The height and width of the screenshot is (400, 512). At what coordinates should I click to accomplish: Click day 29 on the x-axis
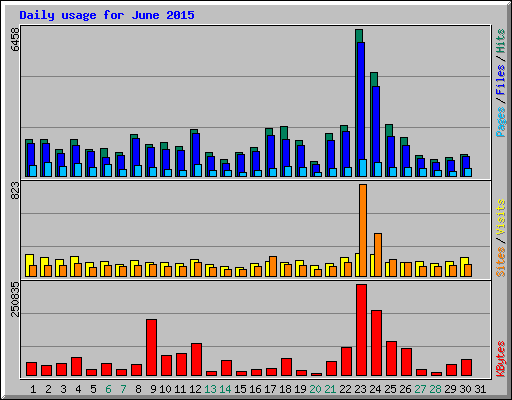point(450,389)
